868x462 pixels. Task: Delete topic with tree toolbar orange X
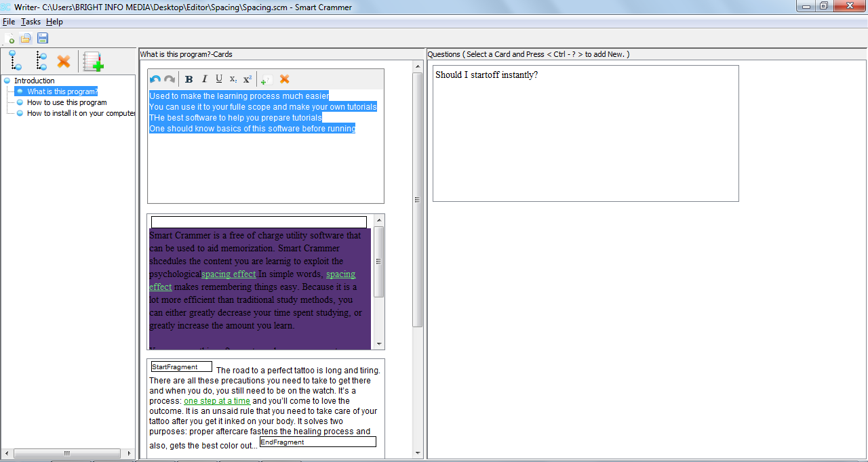[x=64, y=62]
